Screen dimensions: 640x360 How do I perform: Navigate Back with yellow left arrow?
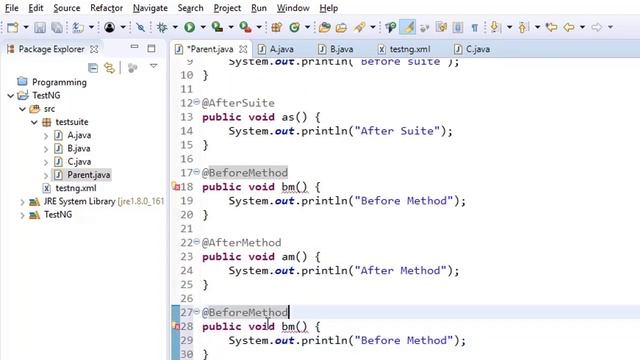point(569,27)
